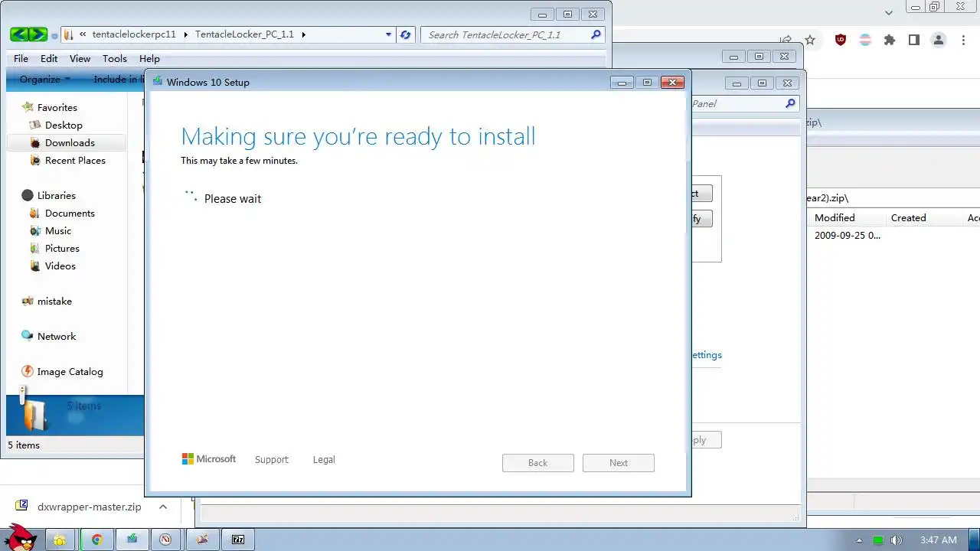Click the green tray status icon
Screen dimensions: 980x551
pos(878,540)
